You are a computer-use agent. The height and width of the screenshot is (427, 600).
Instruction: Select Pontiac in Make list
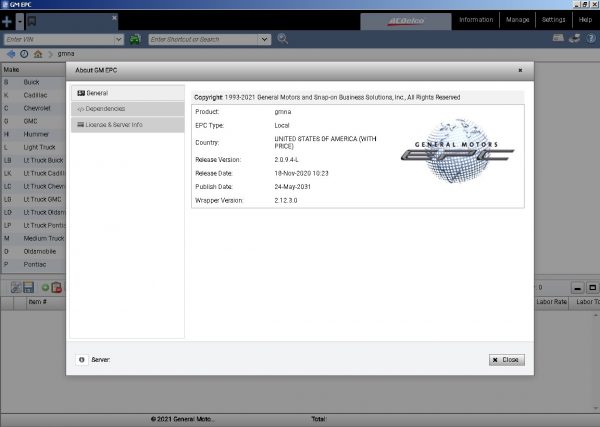(x=34, y=264)
